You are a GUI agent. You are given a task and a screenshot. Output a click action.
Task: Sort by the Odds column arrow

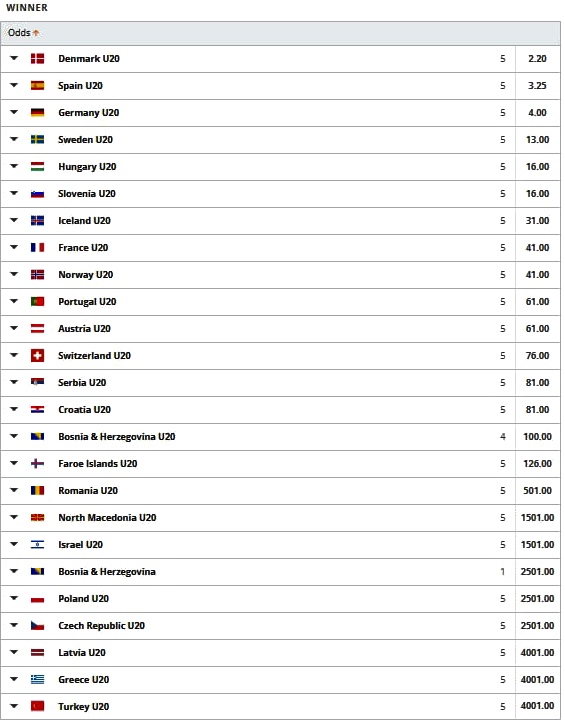pyautogui.click(x=36, y=33)
